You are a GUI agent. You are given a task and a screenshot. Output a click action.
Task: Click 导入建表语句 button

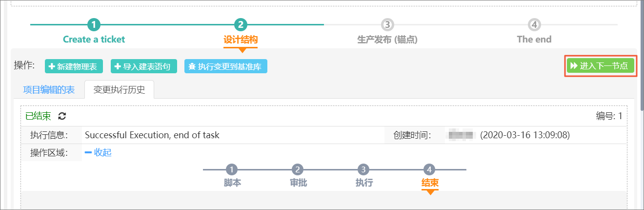click(144, 66)
